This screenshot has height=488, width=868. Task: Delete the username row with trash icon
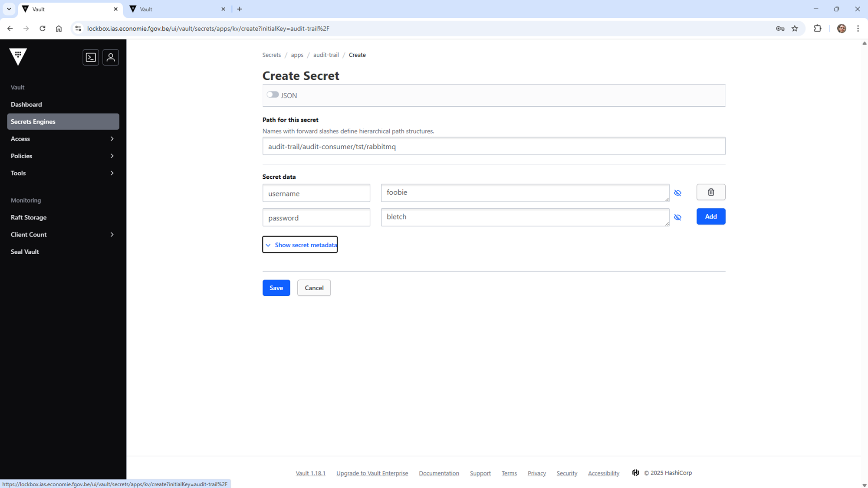click(710, 192)
